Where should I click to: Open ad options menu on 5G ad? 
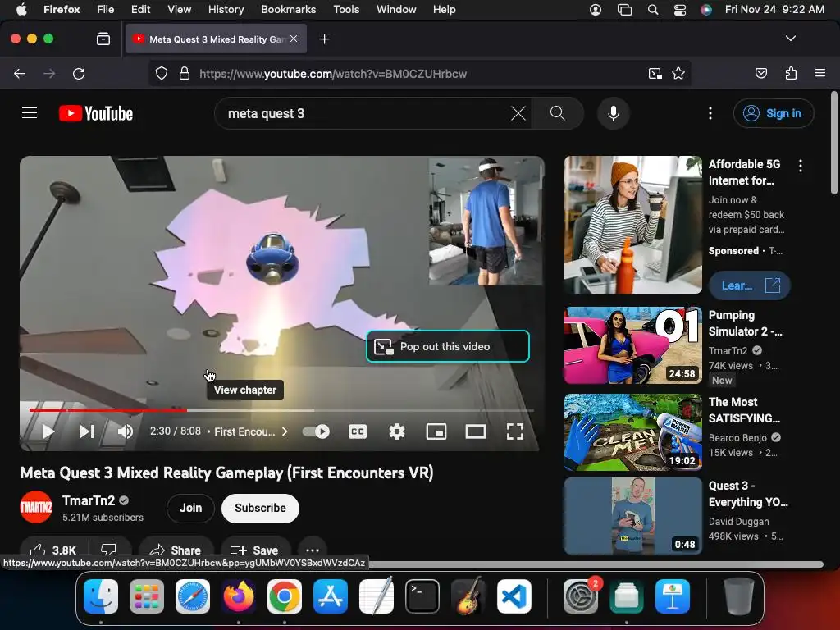coord(801,166)
